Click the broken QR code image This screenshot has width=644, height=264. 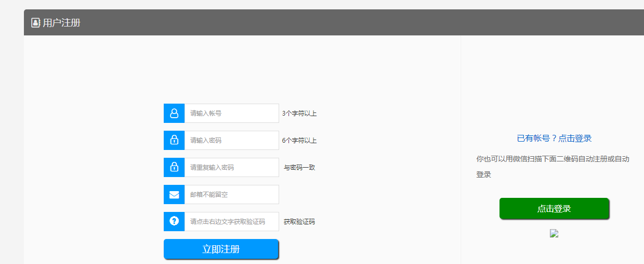pyautogui.click(x=554, y=234)
